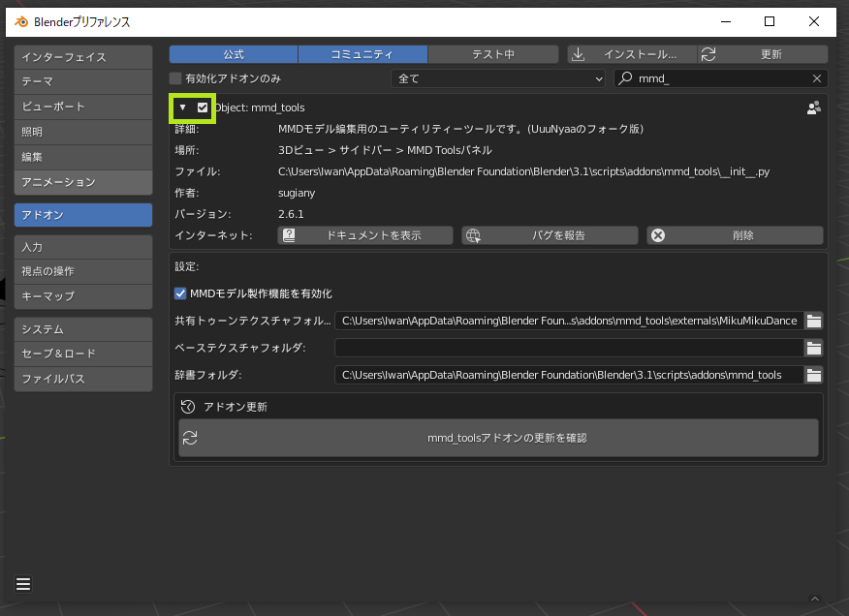The image size is (849, 616).
Task: Click the sync icon on update check button
Action: click(190, 438)
